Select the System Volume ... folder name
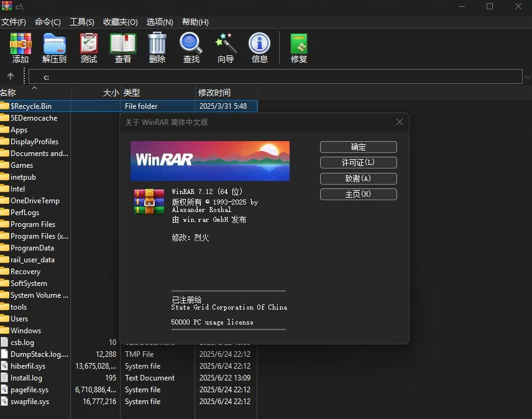 39,295
